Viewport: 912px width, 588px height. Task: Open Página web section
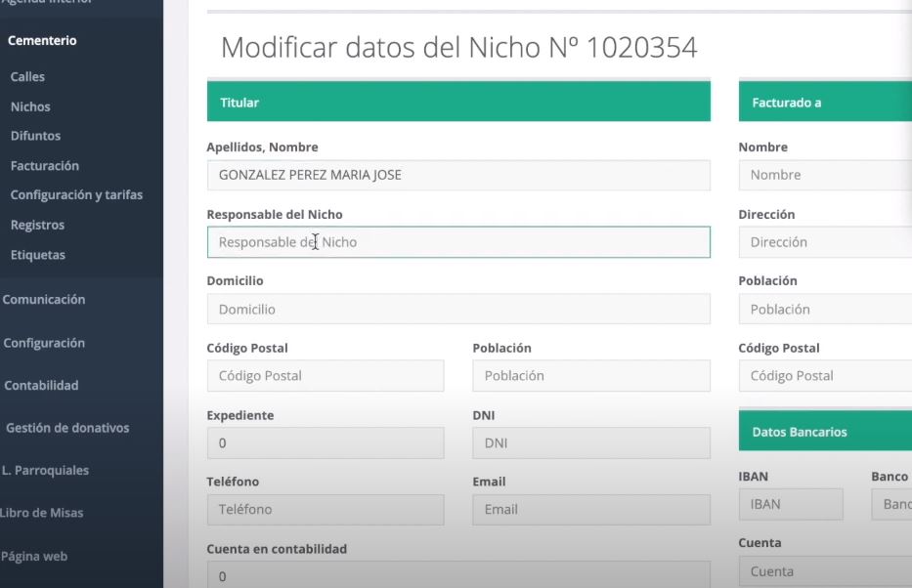tap(34, 556)
